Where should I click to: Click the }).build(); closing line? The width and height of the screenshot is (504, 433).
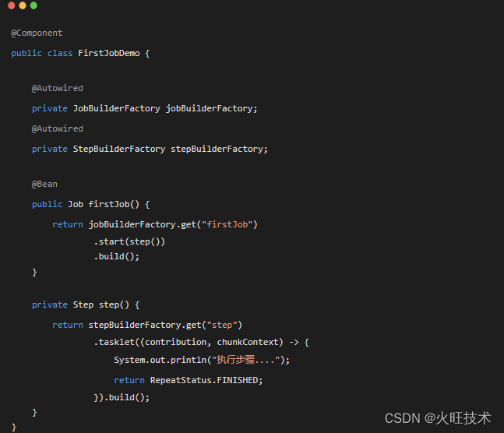[x=122, y=398]
